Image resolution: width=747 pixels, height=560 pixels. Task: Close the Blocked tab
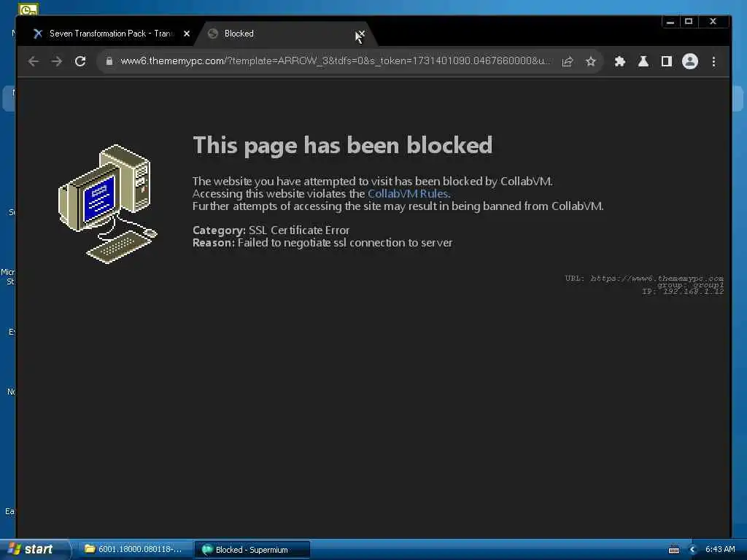click(360, 34)
